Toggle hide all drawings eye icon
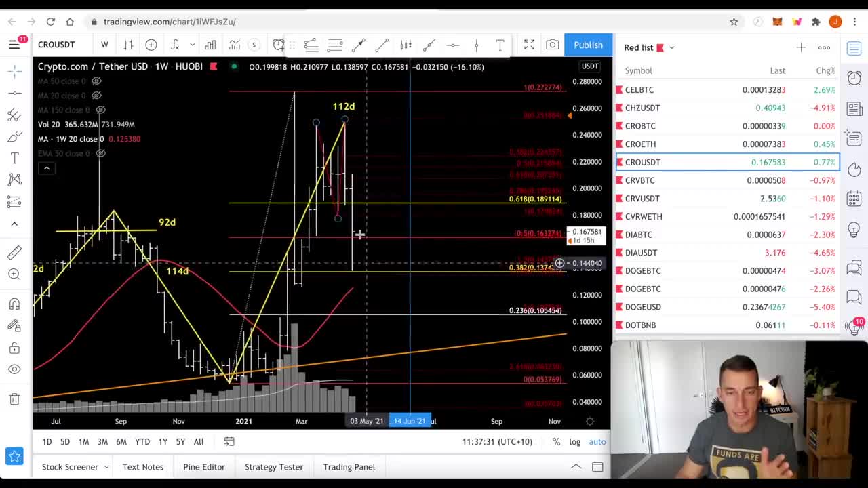Screen dimensions: 868x488 (14, 369)
